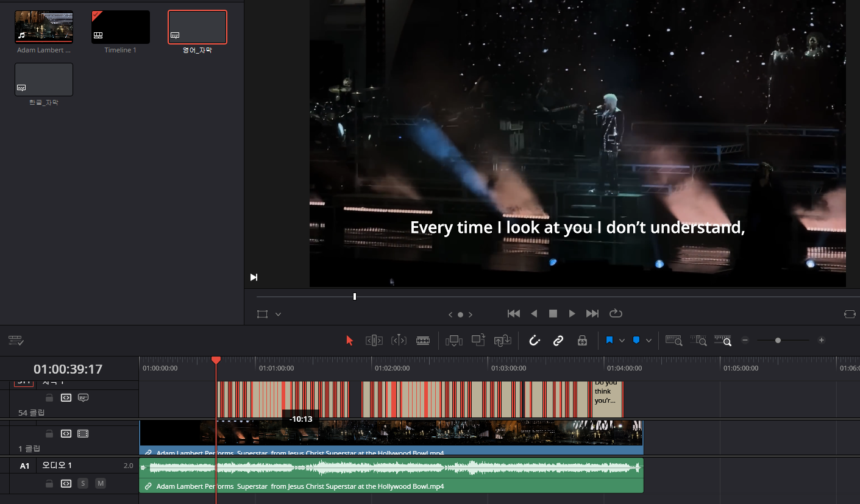Click the 01:02:00:00 ruler timestamp
The image size is (860, 504).
(x=392, y=368)
